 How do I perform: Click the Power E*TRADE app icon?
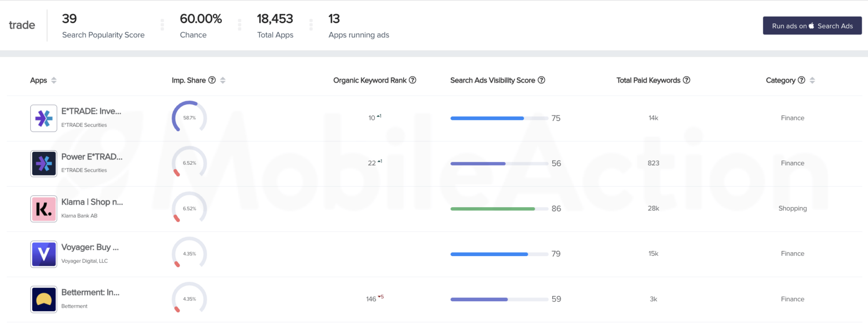pos(44,164)
